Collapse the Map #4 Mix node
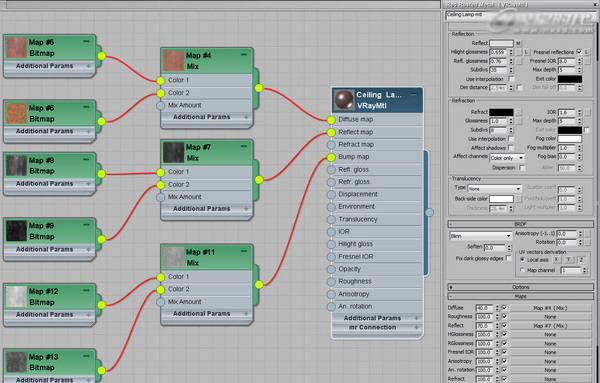Viewport: 600px width, 383px height. point(244,55)
